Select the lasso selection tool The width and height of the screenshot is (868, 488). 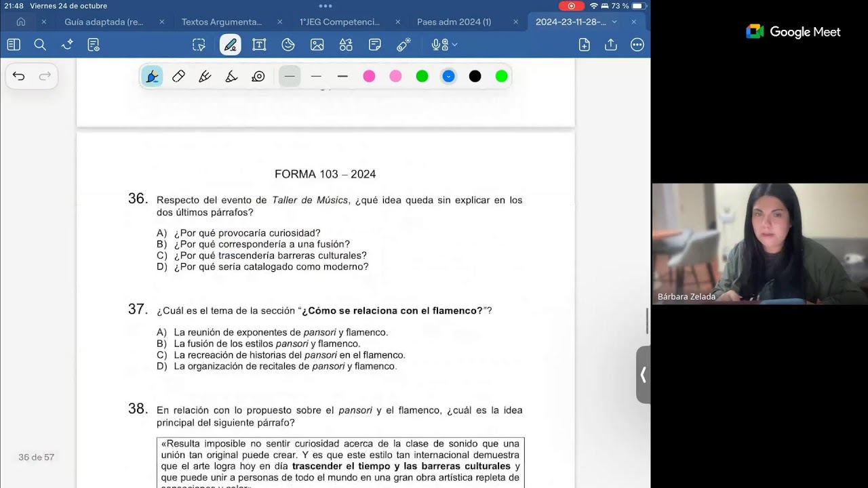tap(199, 45)
